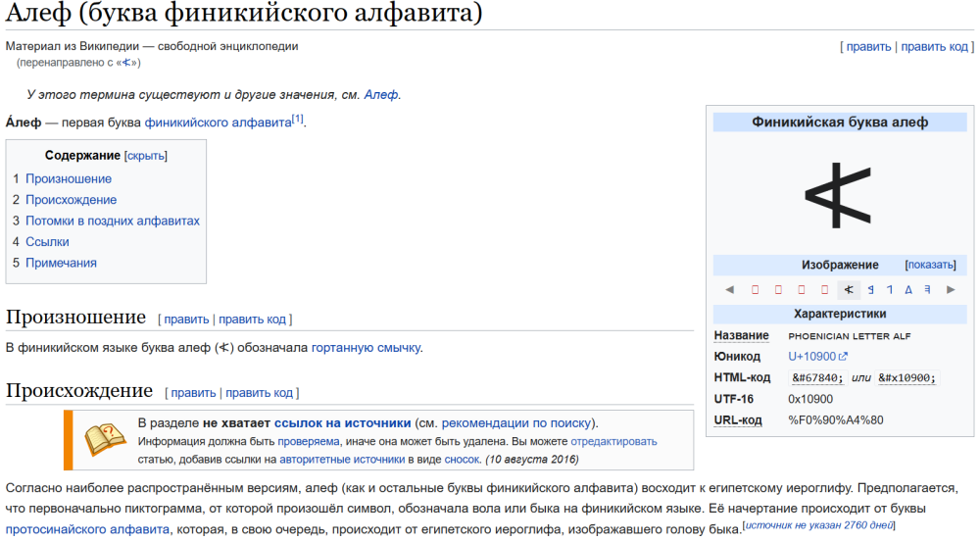The image size is (980, 541).
Task: Jump to Потомки в поздних алфавитах section
Action: [113, 221]
